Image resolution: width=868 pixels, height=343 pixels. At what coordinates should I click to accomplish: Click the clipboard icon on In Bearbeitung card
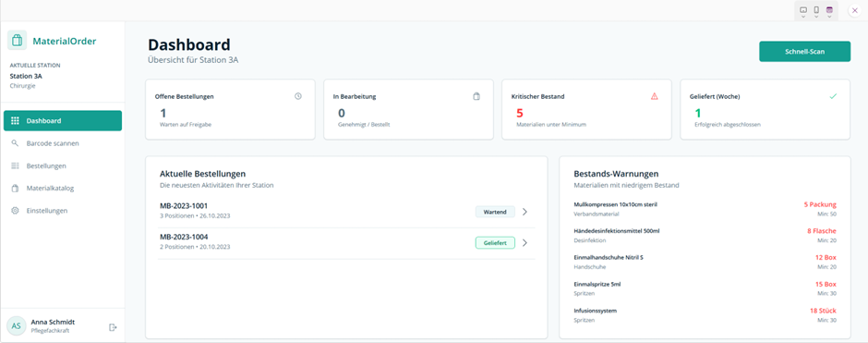coord(476,96)
